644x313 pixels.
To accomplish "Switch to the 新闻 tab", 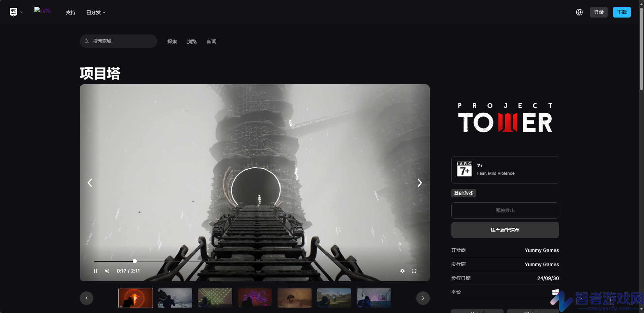I will click(212, 41).
